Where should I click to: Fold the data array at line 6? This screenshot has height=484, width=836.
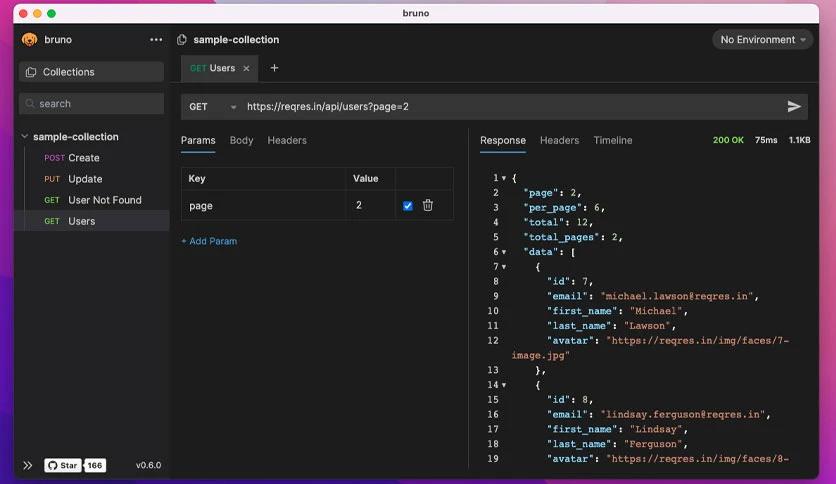coord(504,252)
